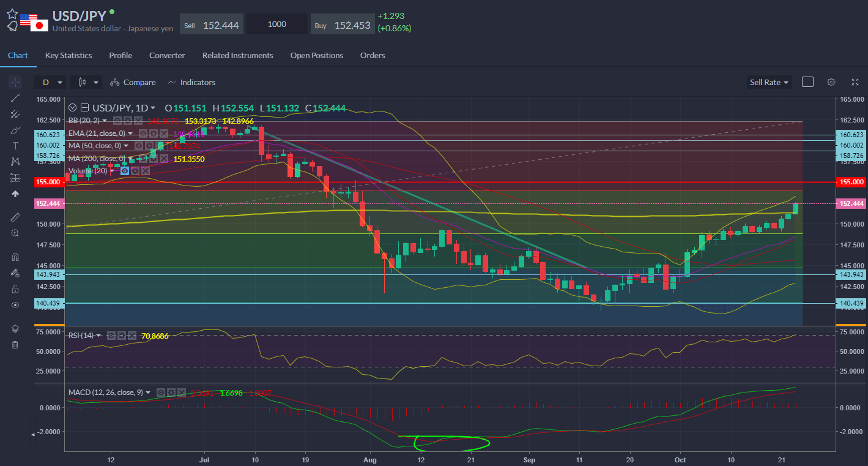Click the trash icon to remove drawings

tap(15, 345)
